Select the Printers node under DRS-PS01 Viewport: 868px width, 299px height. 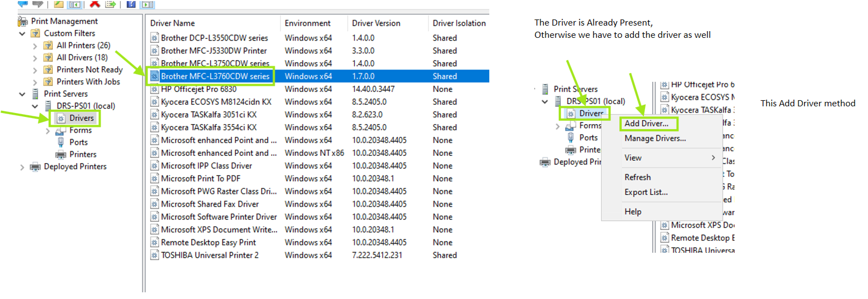82,154
